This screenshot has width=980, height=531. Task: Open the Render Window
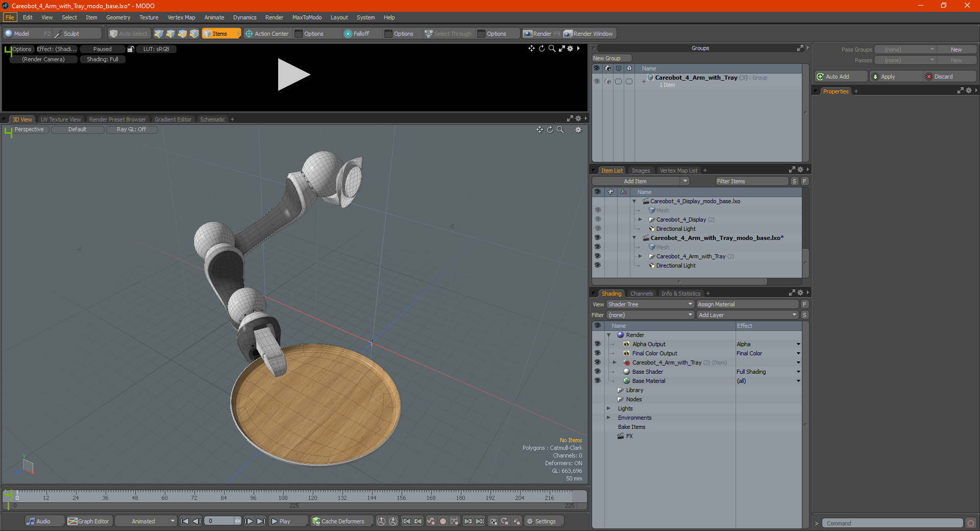589,34
